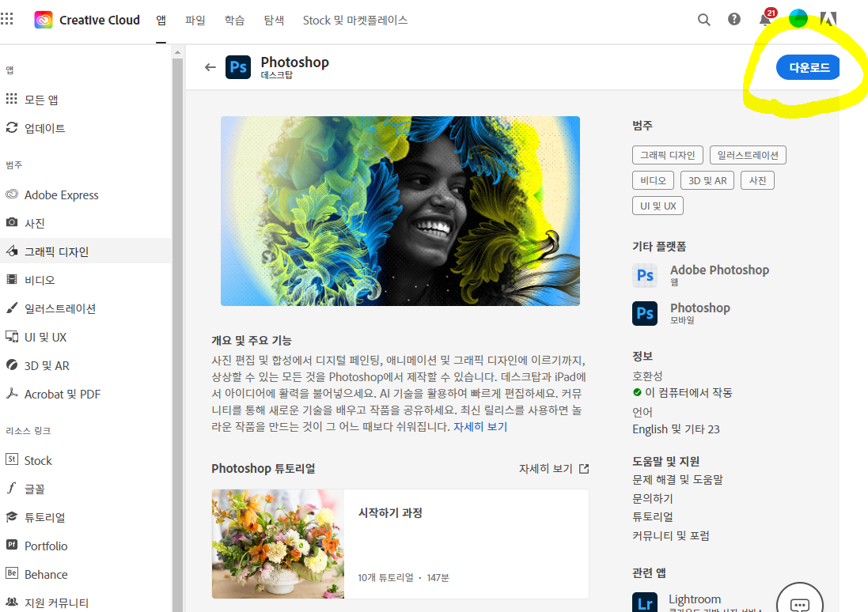The height and width of the screenshot is (612, 868).
Task: Switch to the 파일 tab
Action: [195, 21]
